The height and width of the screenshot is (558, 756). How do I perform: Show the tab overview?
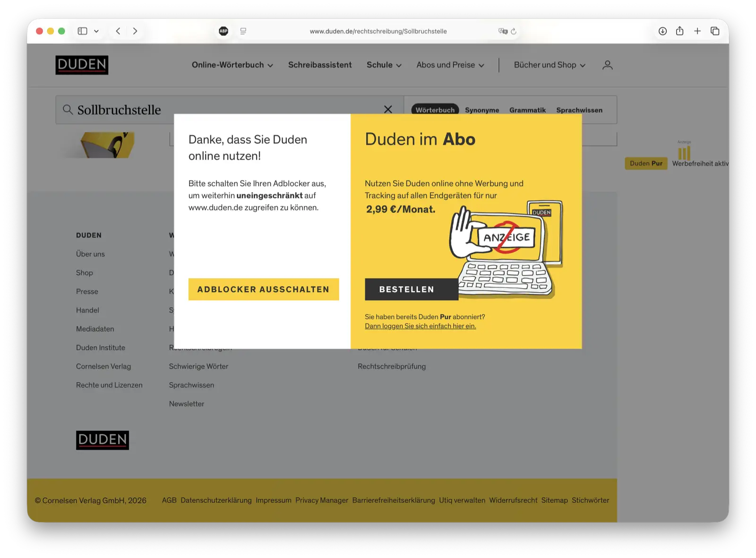(715, 31)
